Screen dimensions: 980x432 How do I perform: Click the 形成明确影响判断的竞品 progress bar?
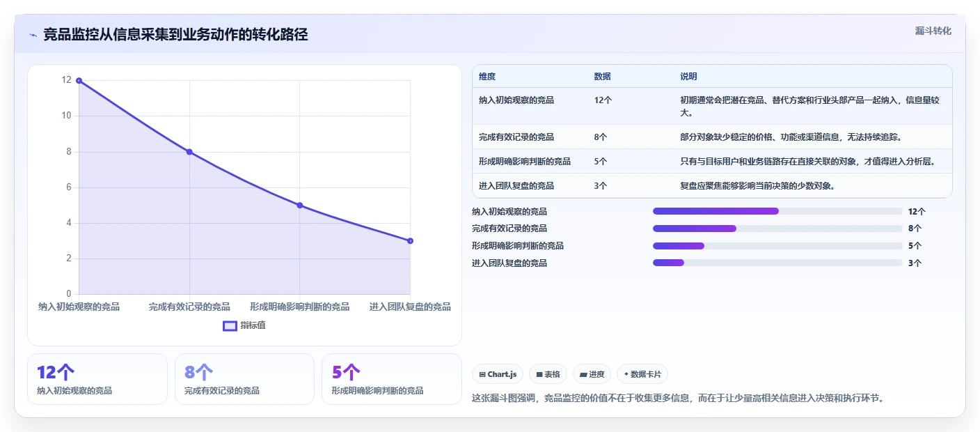(777, 246)
